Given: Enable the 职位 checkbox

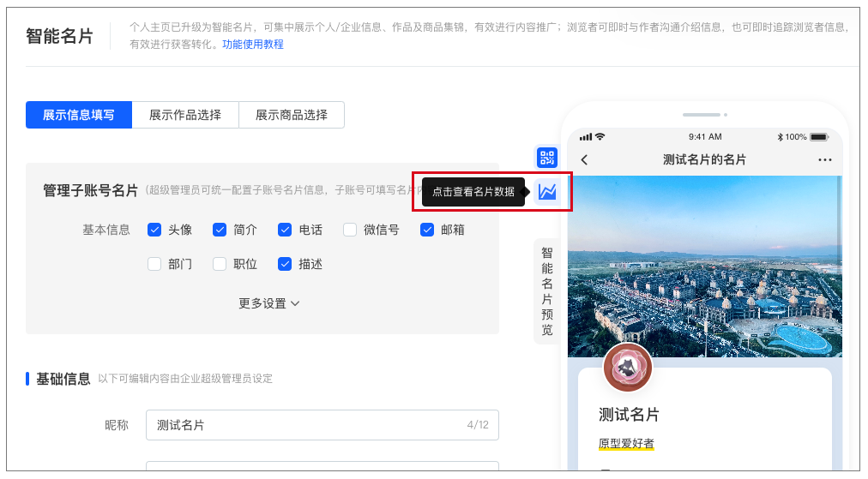Looking at the screenshot, I should [x=220, y=265].
